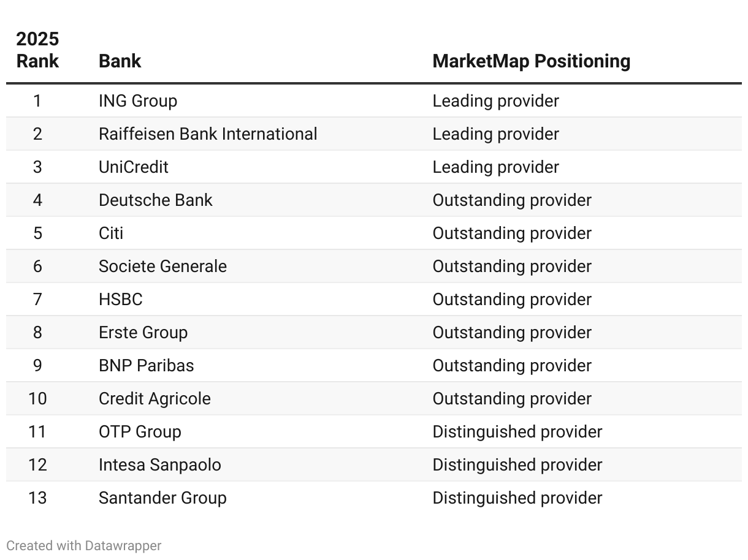Click rank number 13 cell
Viewport: 748px width, 560px height.
pyautogui.click(x=37, y=498)
